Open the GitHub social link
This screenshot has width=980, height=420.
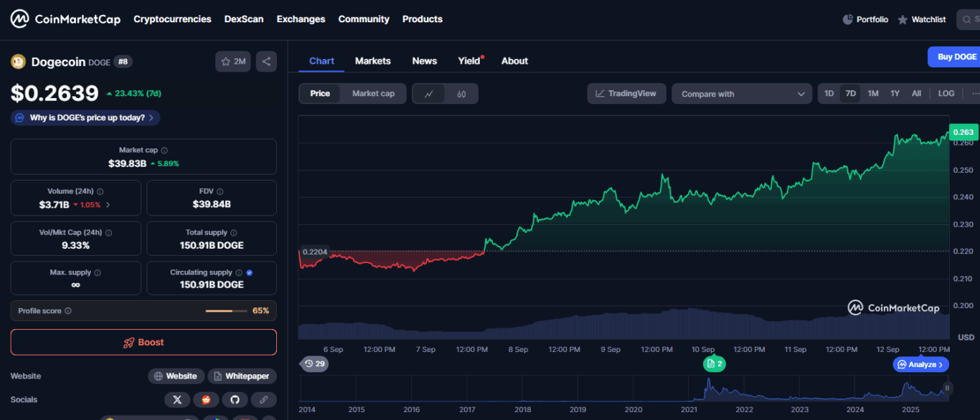[235, 400]
